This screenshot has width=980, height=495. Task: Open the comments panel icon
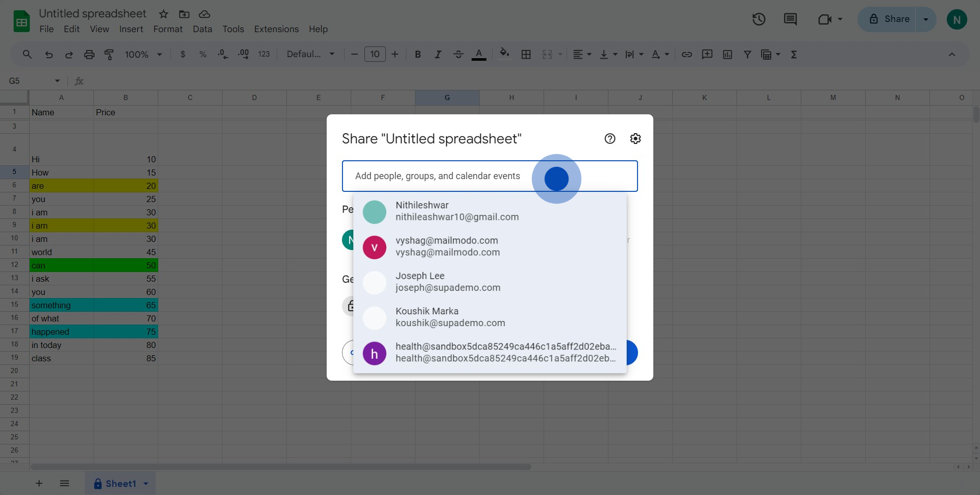coord(790,19)
